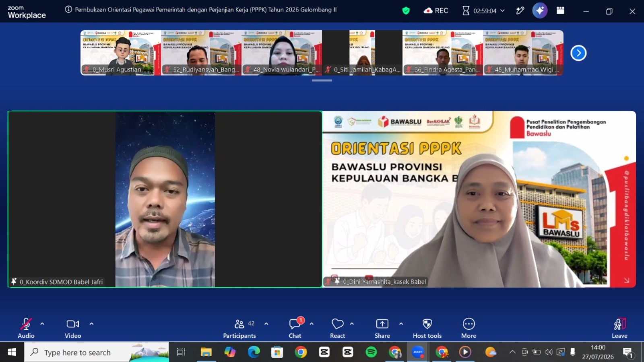The height and width of the screenshot is (362, 644).
Task: Expand video options arrow next to Video
Action: tap(91, 324)
